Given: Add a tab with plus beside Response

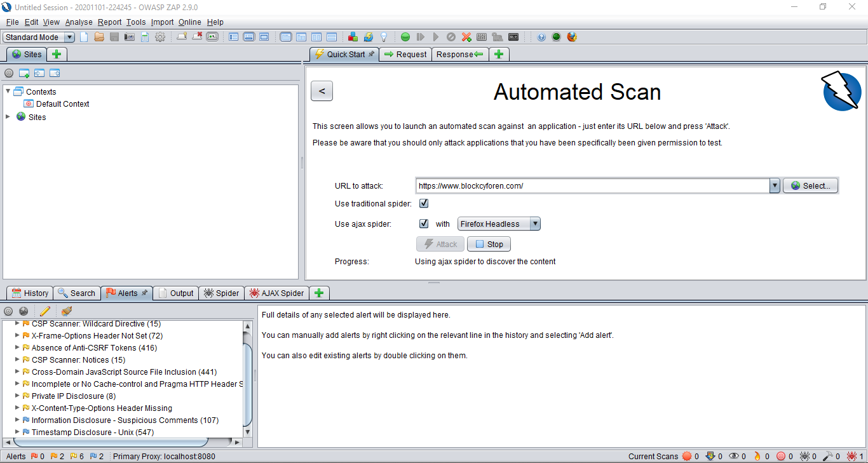Looking at the screenshot, I should 499,54.
